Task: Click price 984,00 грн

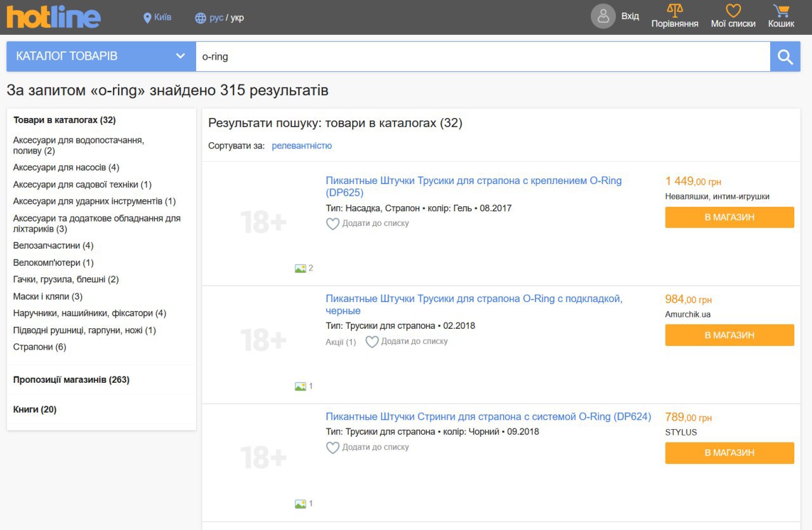Action: (688, 300)
